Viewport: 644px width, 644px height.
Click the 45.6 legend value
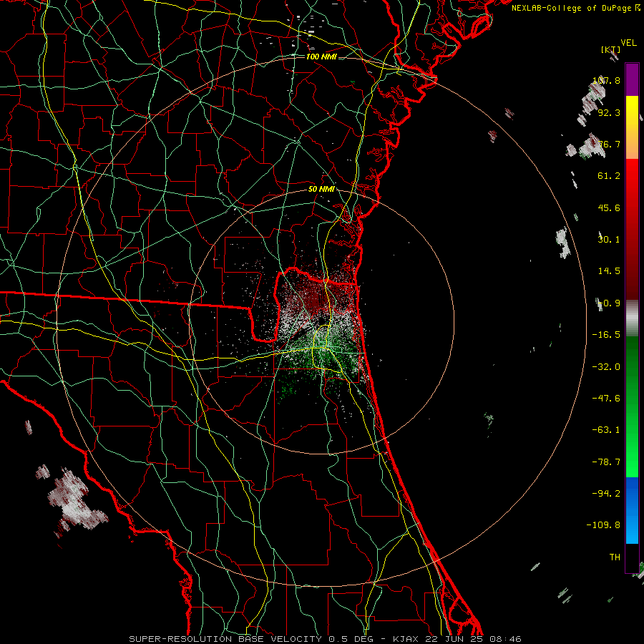point(609,208)
